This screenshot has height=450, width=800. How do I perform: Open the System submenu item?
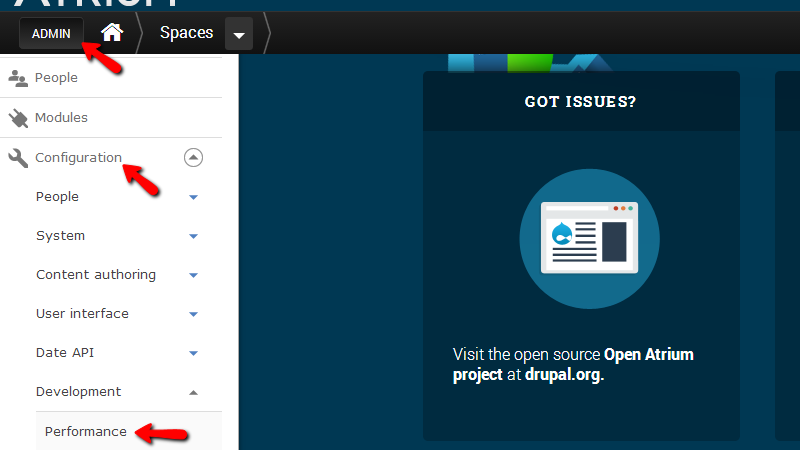(x=60, y=236)
